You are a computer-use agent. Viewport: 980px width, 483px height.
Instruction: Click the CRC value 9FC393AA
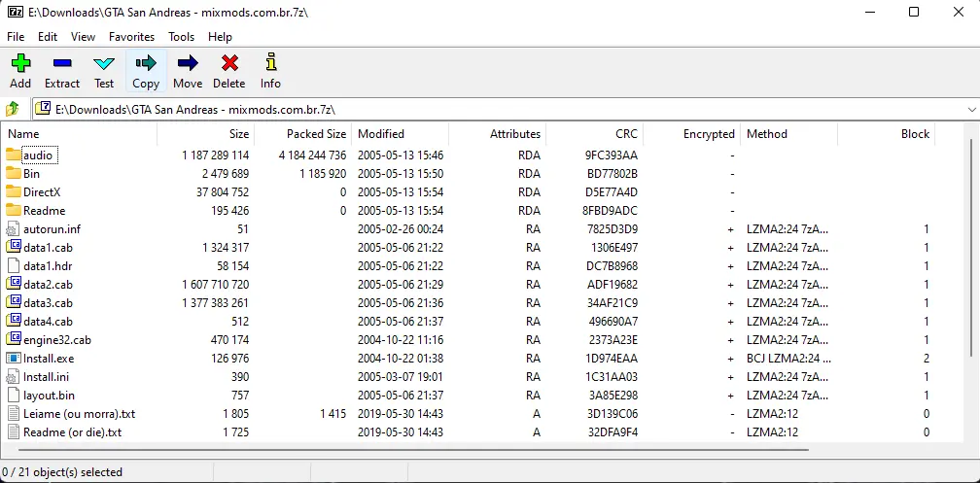tap(612, 155)
